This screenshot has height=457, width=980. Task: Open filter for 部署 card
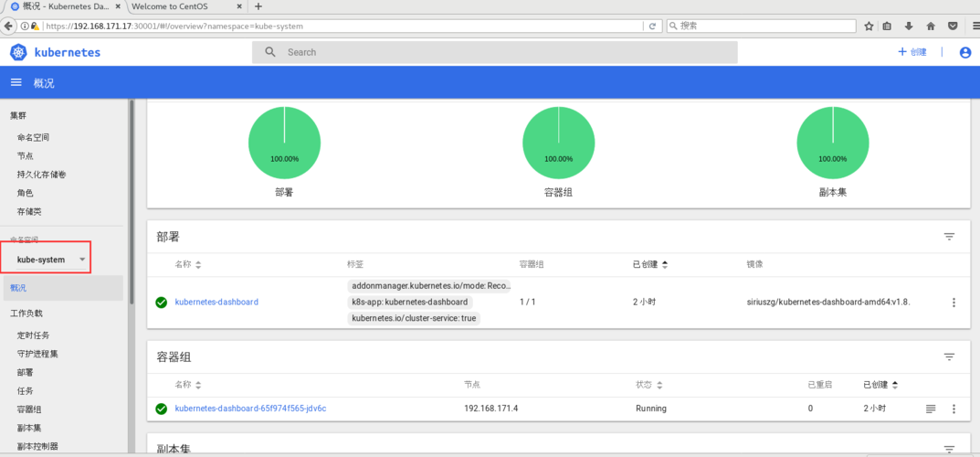pyautogui.click(x=949, y=237)
